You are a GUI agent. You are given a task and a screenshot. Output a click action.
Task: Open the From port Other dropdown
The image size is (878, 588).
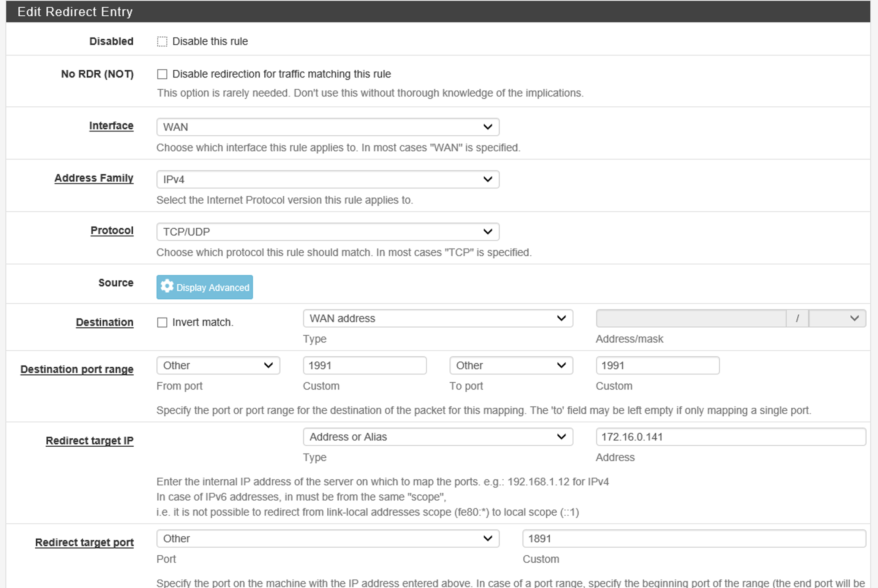click(218, 365)
